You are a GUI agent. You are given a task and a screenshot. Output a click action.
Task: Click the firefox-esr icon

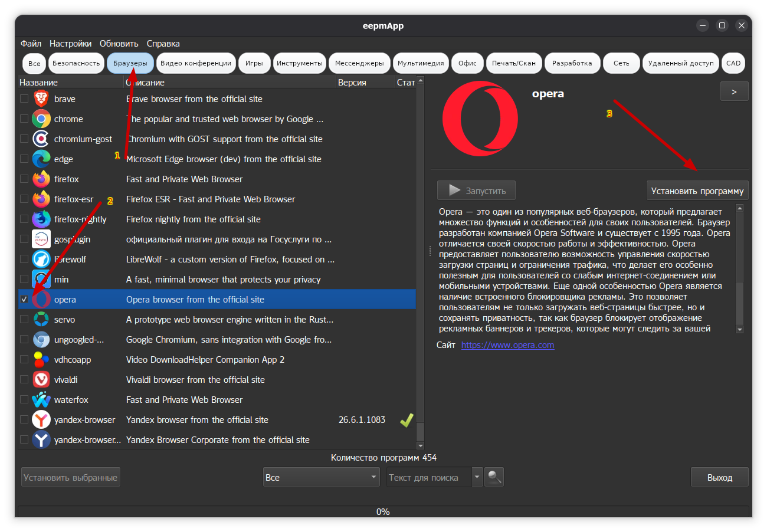pyautogui.click(x=41, y=199)
